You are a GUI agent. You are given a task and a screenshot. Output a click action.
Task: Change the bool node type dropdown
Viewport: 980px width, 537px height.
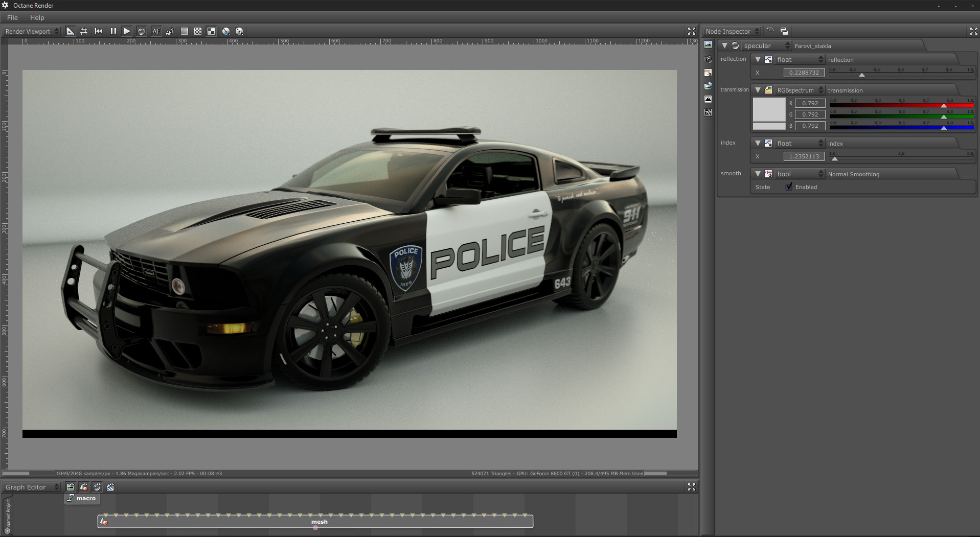(800, 174)
